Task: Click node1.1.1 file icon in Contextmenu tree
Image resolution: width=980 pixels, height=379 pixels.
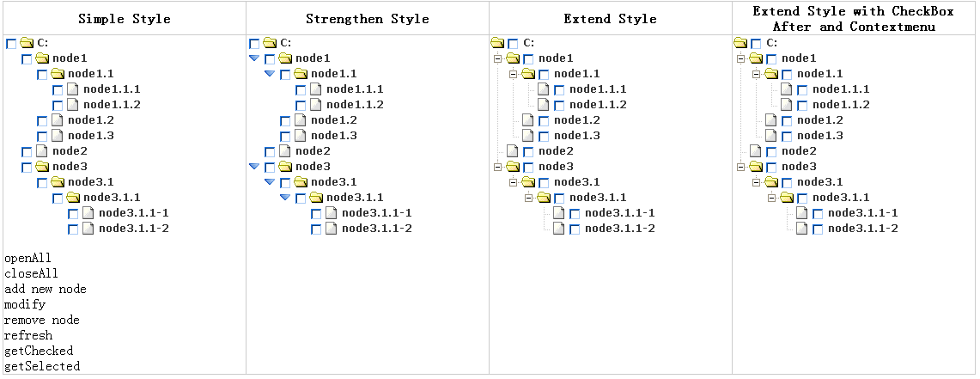Action: pos(787,89)
